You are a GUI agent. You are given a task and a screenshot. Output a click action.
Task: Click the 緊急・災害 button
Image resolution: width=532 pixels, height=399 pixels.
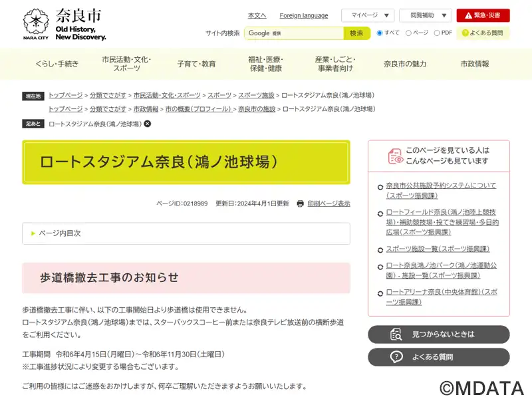483,15
